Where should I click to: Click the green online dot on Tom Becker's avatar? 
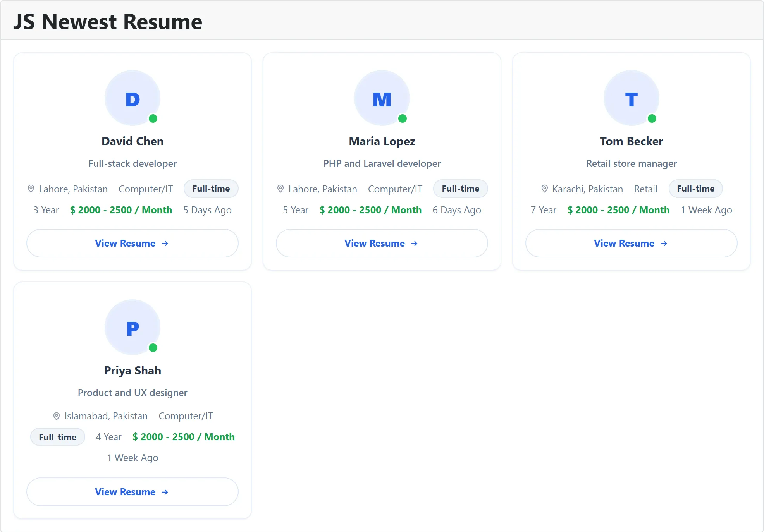[x=652, y=118]
